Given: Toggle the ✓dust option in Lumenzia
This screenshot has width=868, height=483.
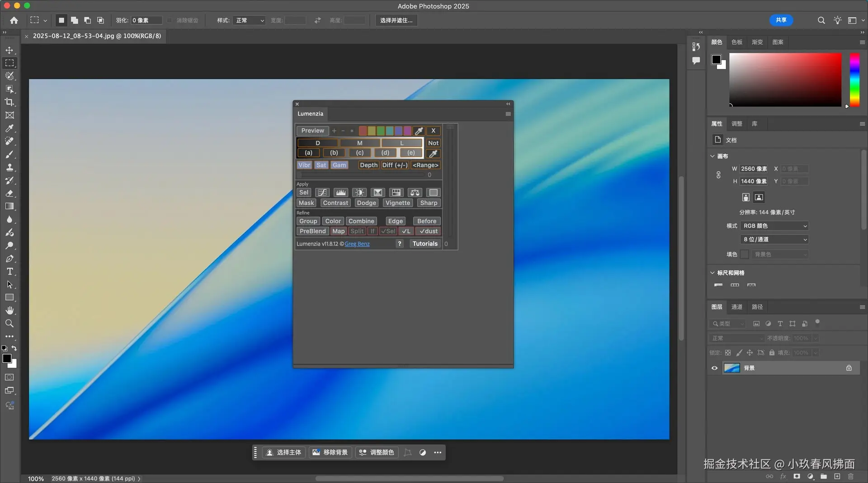Looking at the screenshot, I should click(428, 231).
